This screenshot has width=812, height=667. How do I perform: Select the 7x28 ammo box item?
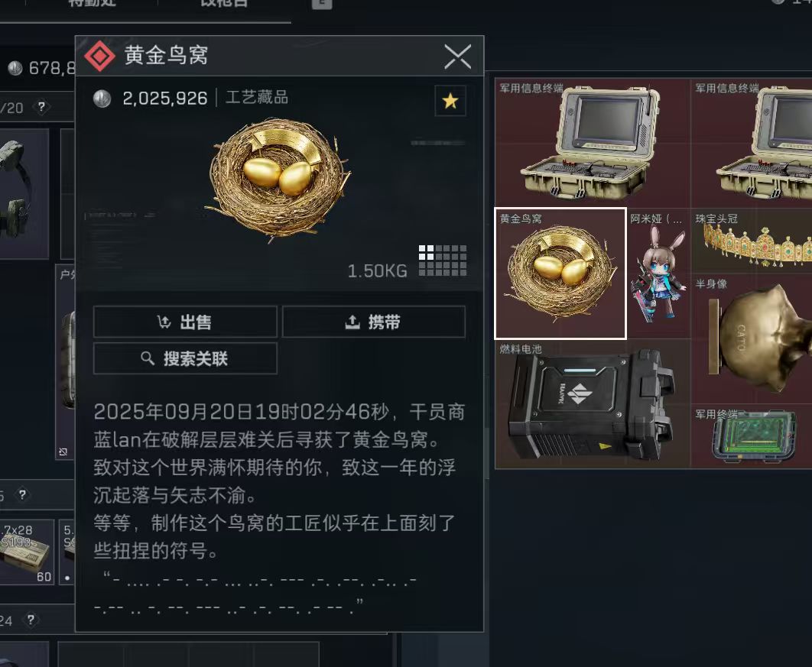[x=26, y=552]
